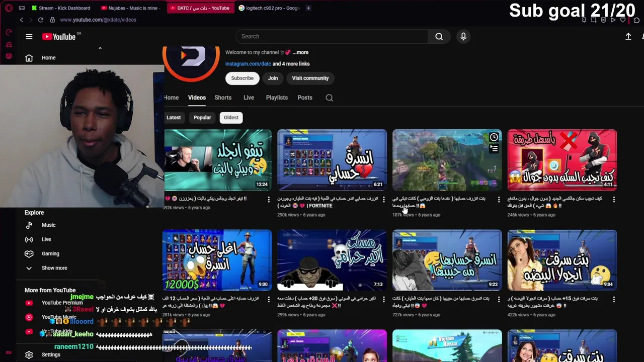This screenshot has height=362, width=644.
Task: Open options menu for 6:21 video
Action: click(x=384, y=200)
